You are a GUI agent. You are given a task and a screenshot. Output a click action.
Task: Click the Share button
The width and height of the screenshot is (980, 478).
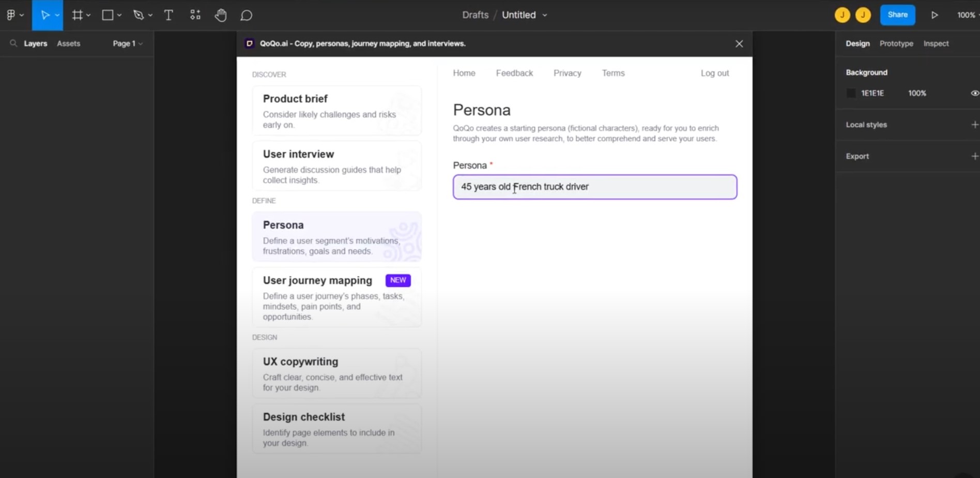pyautogui.click(x=898, y=15)
